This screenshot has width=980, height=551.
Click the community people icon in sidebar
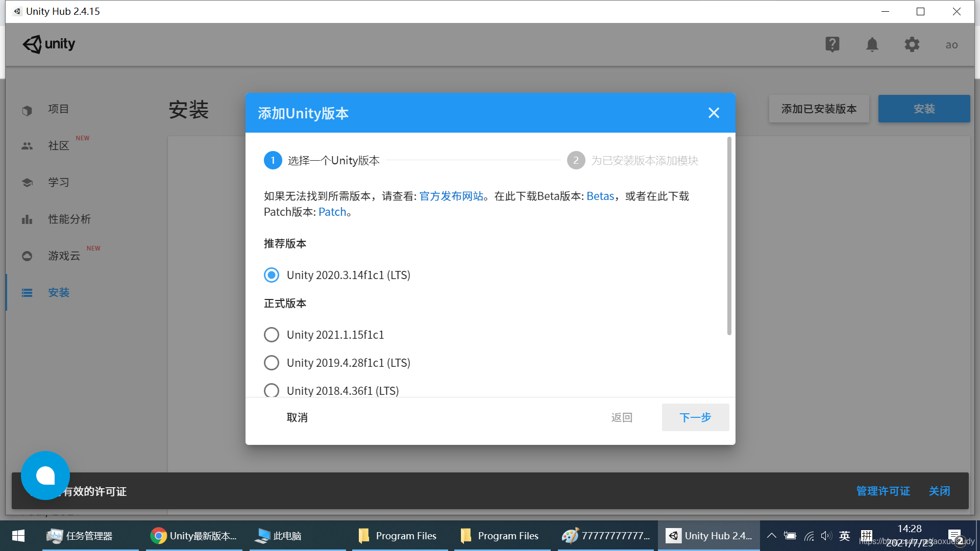point(27,146)
